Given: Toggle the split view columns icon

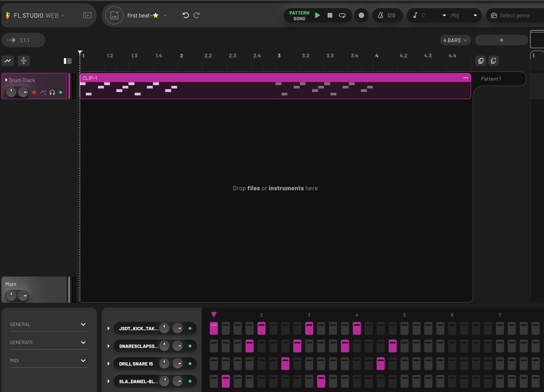Looking at the screenshot, I should pyautogui.click(x=67, y=61).
